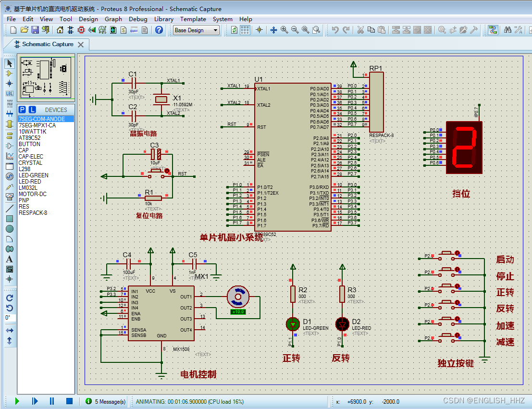Select the Selection mode arrow tool
This screenshot has width=532, height=409.
(x=10, y=63)
